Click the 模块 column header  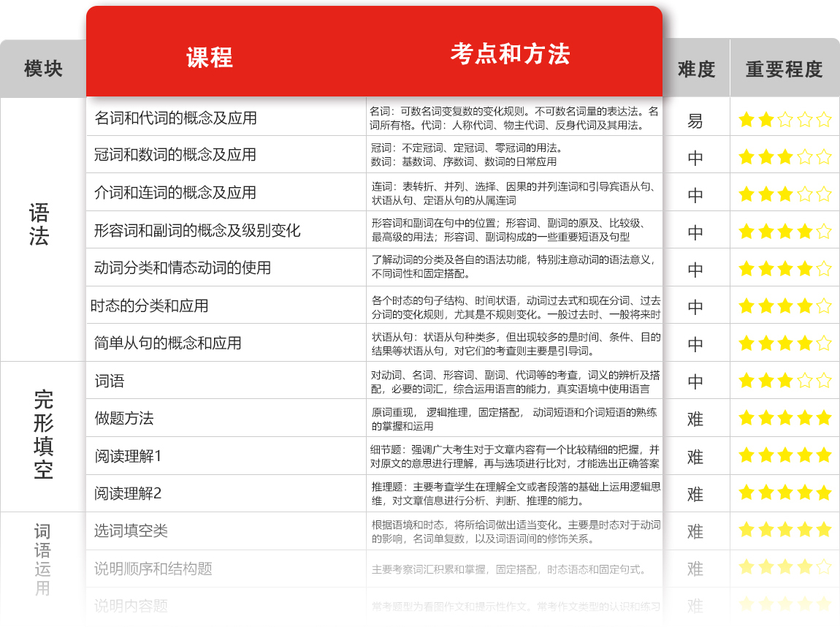point(43,69)
